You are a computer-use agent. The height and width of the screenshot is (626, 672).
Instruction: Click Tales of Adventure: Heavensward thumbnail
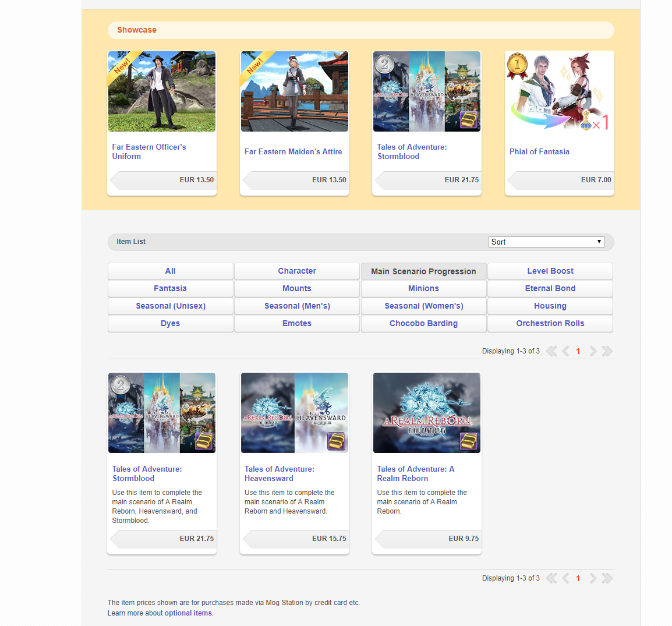(295, 413)
